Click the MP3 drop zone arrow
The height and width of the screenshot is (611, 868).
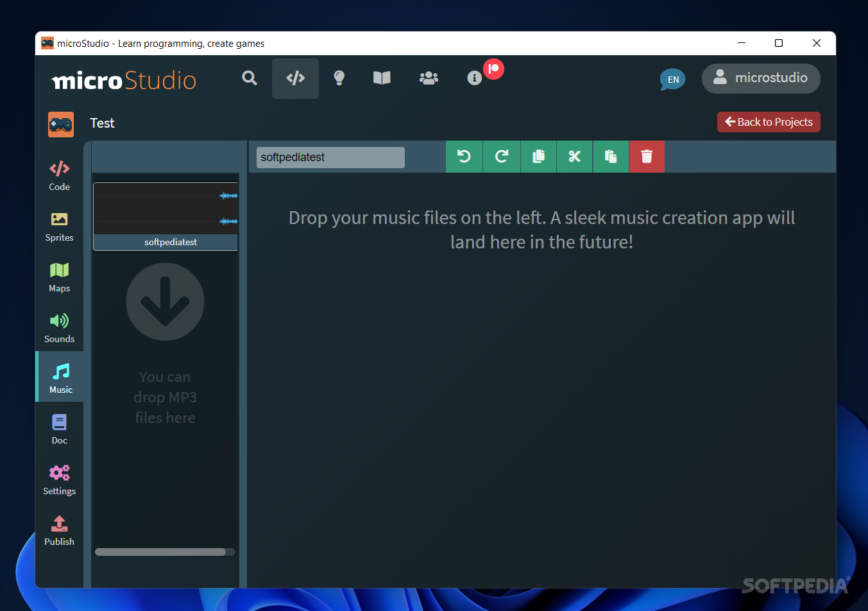(165, 302)
